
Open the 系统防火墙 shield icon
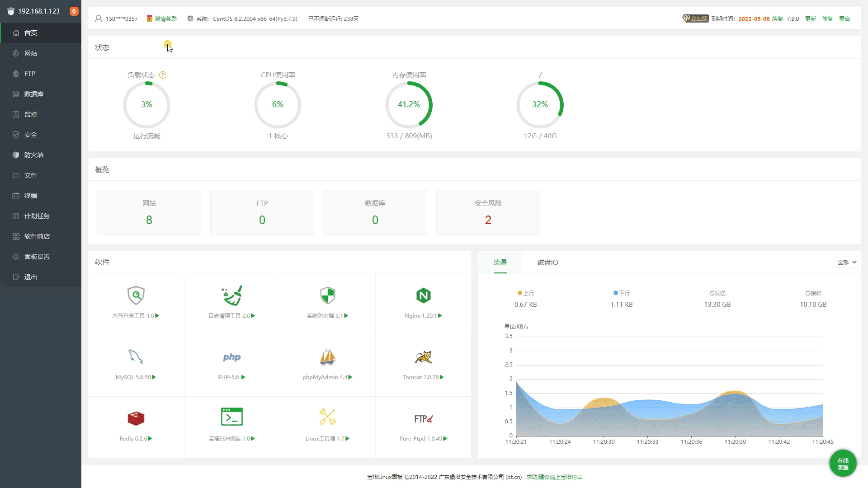327,296
